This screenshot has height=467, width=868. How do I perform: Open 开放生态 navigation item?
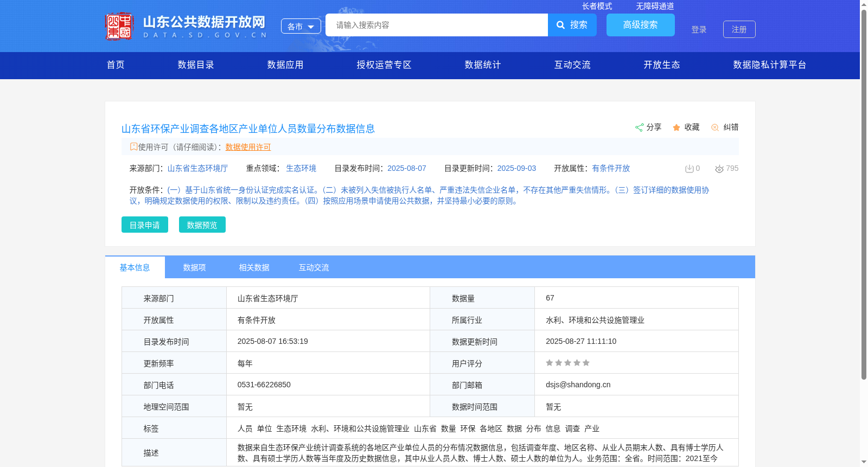click(x=662, y=65)
